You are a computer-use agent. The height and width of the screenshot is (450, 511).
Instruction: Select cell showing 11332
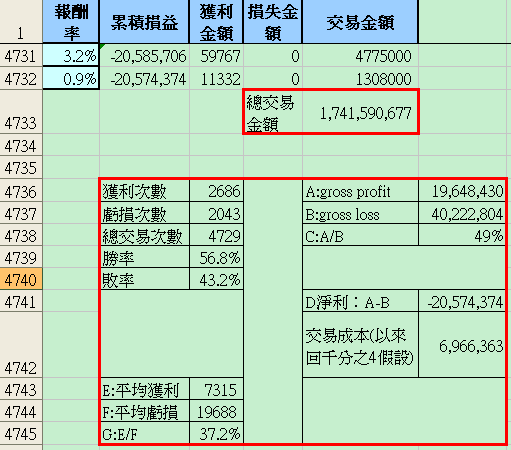pyautogui.click(x=216, y=78)
